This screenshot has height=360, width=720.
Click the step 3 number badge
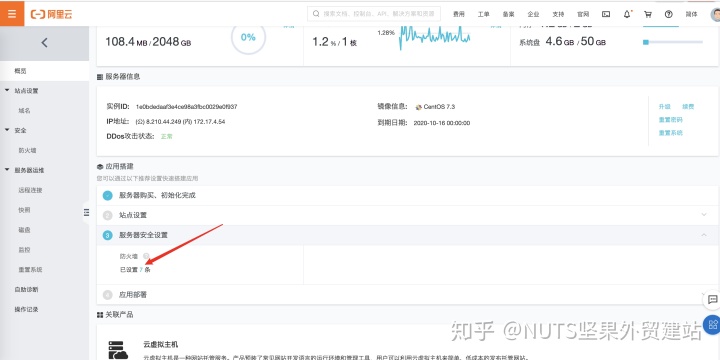coord(107,235)
